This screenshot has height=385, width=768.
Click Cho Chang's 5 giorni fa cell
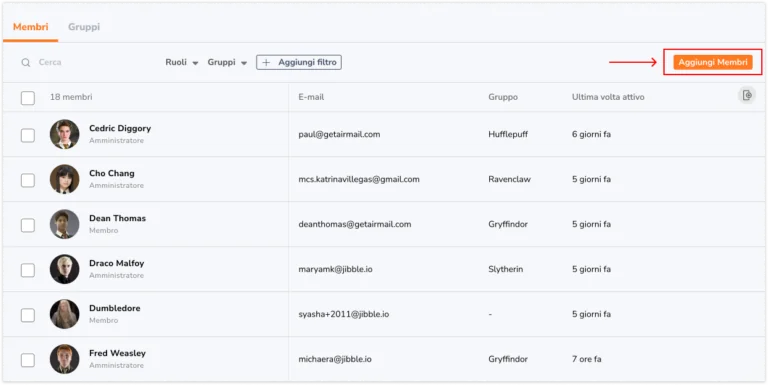click(592, 179)
